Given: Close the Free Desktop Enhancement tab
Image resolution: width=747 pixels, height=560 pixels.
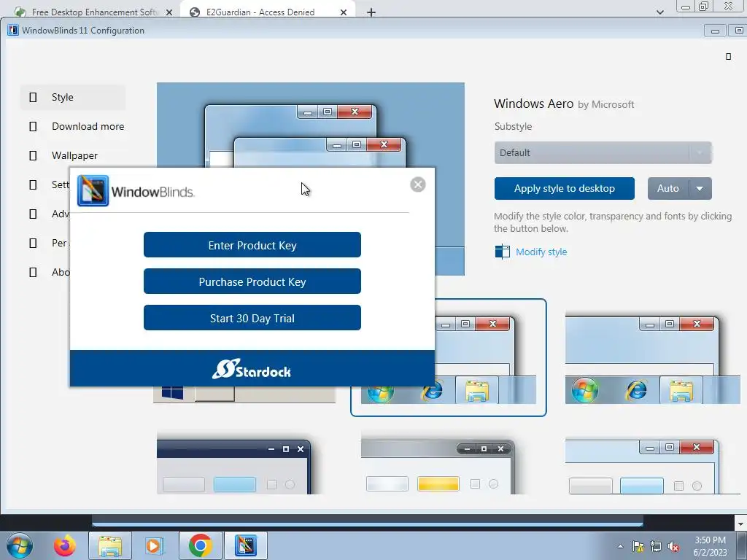Looking at the screenshot, I should 169,12.
